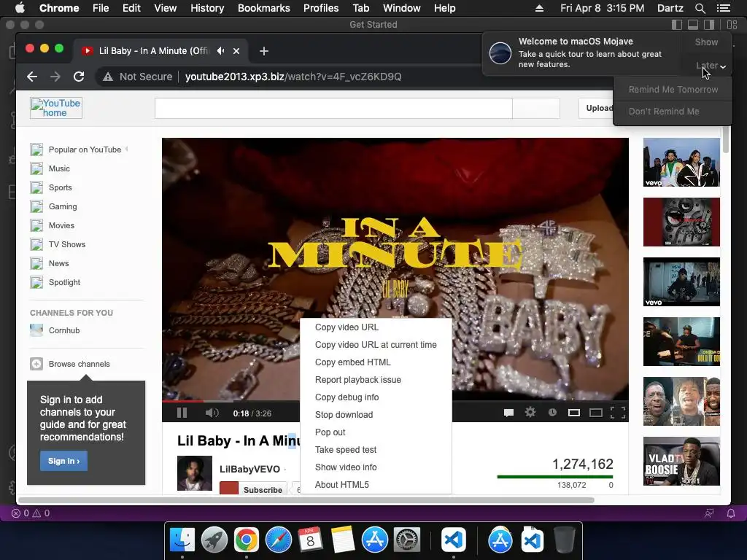Open Finder from the Dock

point(182,540)
